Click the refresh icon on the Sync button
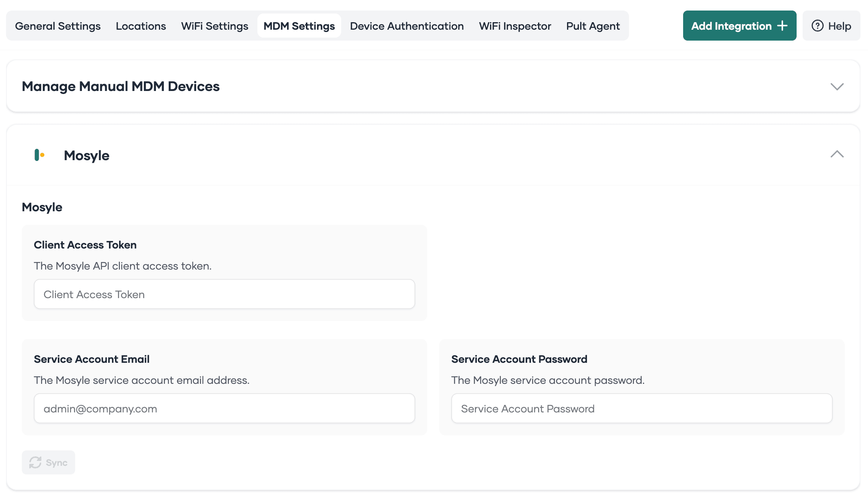868x497 pixels. tap(35, 462)
